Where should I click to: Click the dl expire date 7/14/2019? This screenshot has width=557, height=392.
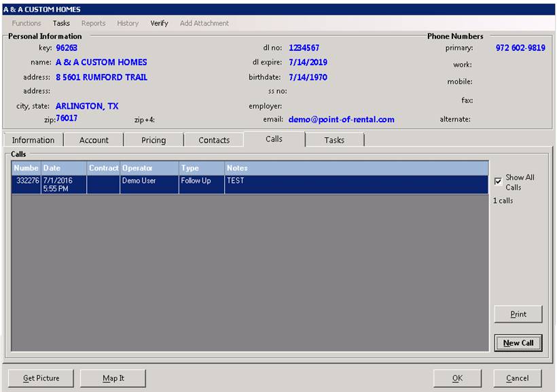point(308,63)
